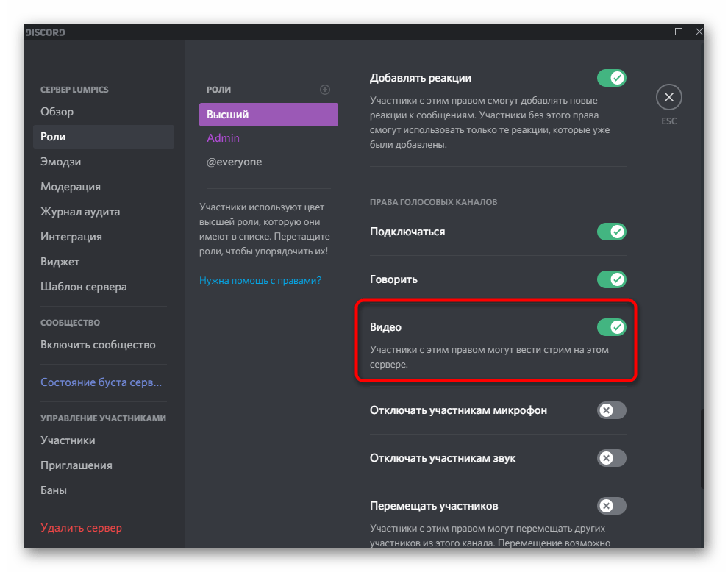Image resolution: width=728 pixels, height=572 pixels.
Task: Click the 'Нужна помощь с правами?' link
Action: click(260, 280)
